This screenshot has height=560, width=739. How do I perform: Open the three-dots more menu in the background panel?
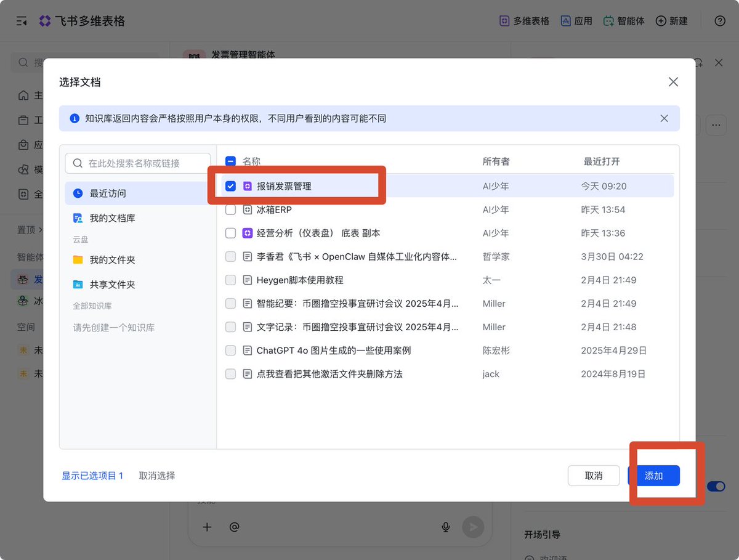tap(716, 125)
